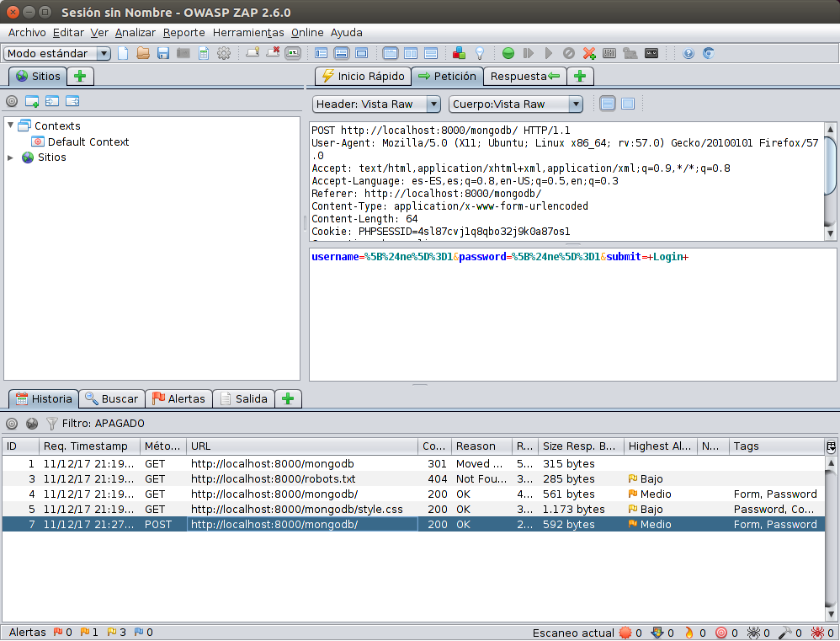Add a tab next to Salida
The height and width of the screenshot is (641, 840).
[288, 398]
